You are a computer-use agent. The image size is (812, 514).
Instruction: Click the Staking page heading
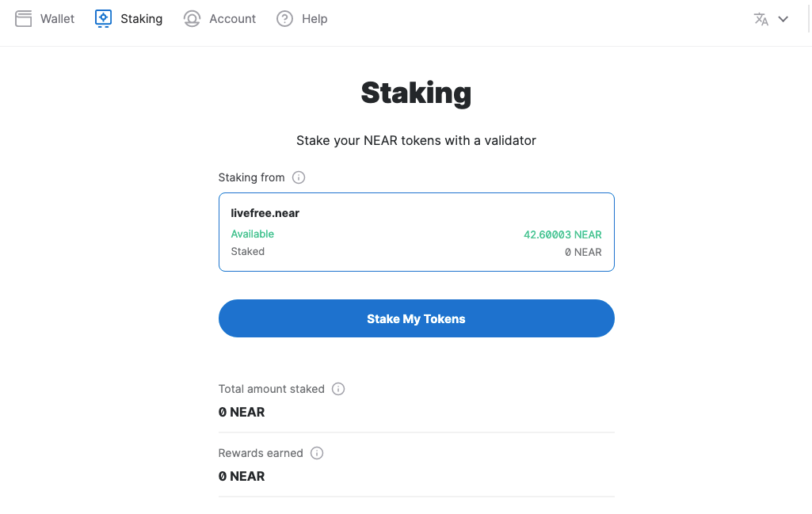[x=416, y=93]
